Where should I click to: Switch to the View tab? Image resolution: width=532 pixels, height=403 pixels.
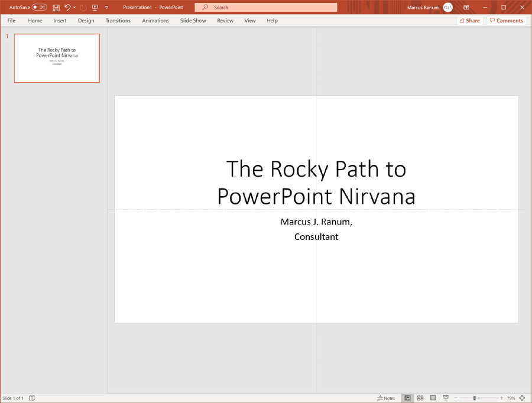(250, 21)
